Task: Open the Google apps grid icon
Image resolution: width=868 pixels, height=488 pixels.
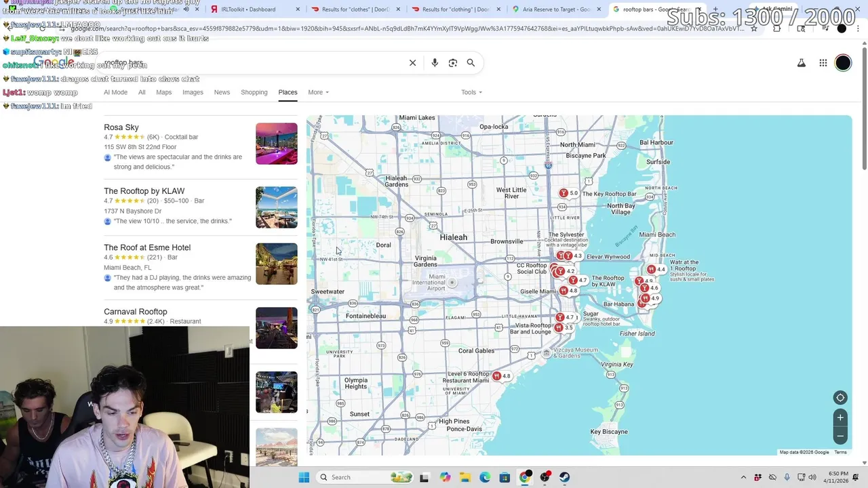Action: coord(823,63)
